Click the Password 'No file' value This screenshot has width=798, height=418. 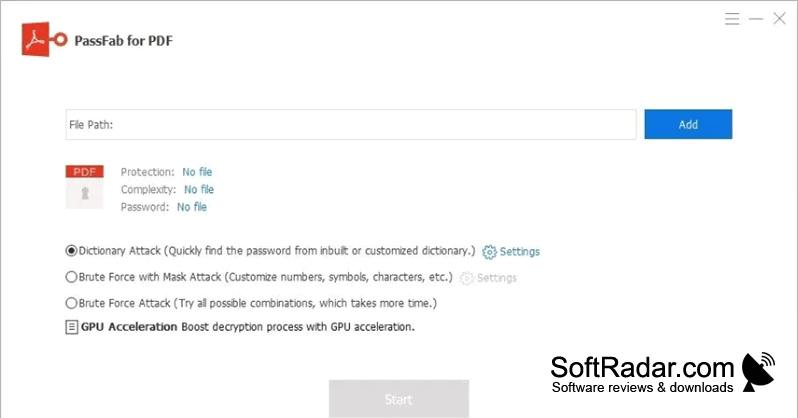pos(192,207)
